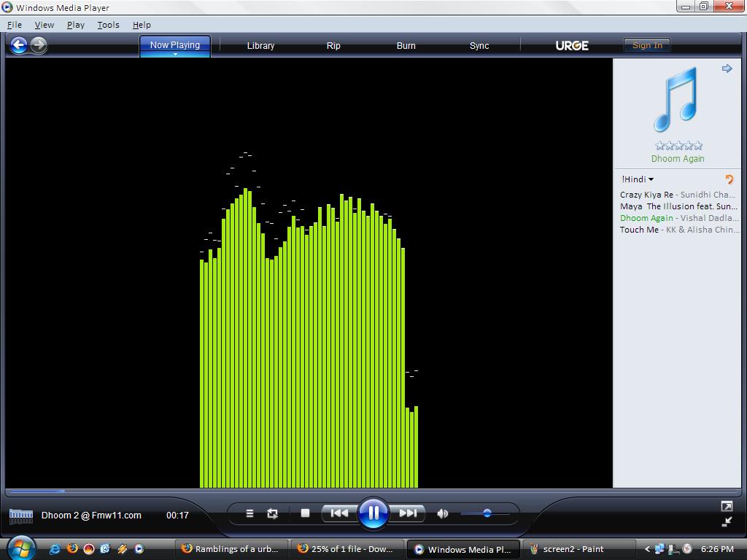The height and width of the screenshot is (560, 747).
Task: Open the Play menu
Action: tap(75, 25)
